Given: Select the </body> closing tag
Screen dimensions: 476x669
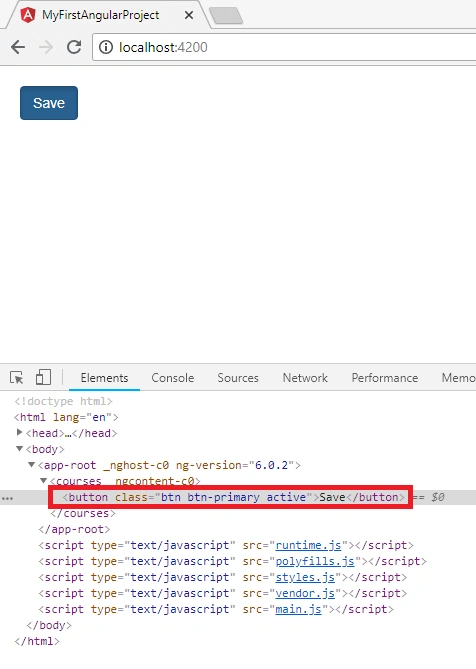Looking at the screenshot, I should (x=49, y=625).
